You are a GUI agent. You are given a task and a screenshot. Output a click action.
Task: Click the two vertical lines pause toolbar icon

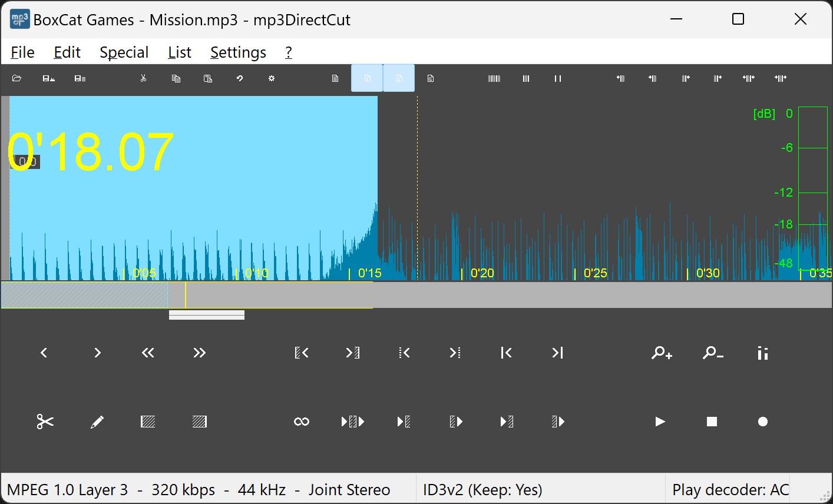point(558,78)
